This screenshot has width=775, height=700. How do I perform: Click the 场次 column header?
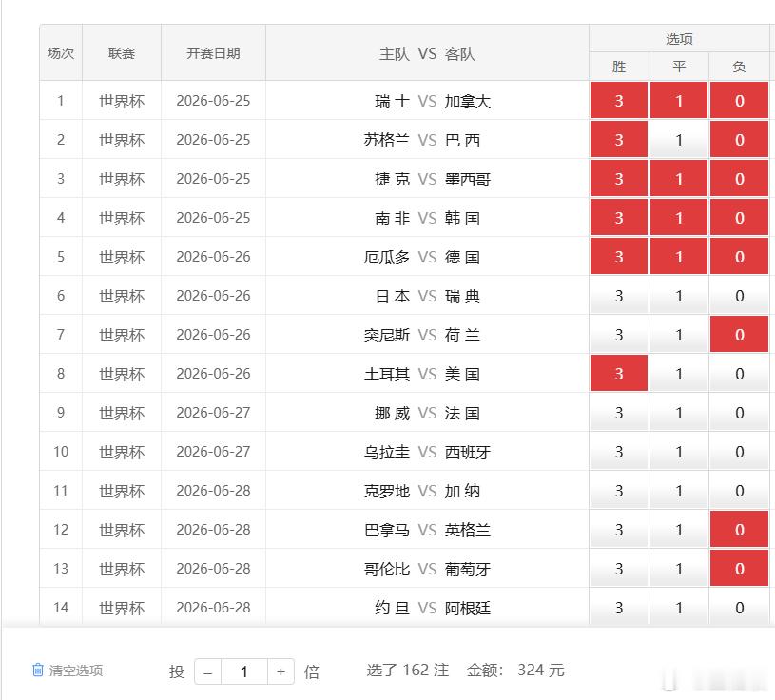[x=61, y=53]
